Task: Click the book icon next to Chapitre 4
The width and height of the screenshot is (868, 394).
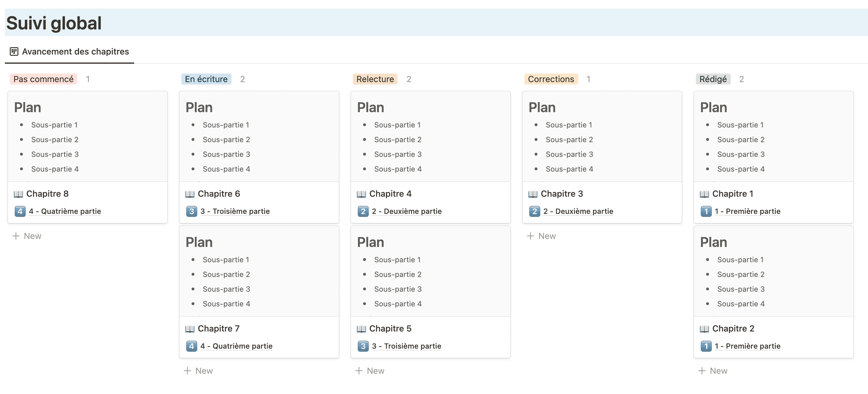Action: (361, 194)
